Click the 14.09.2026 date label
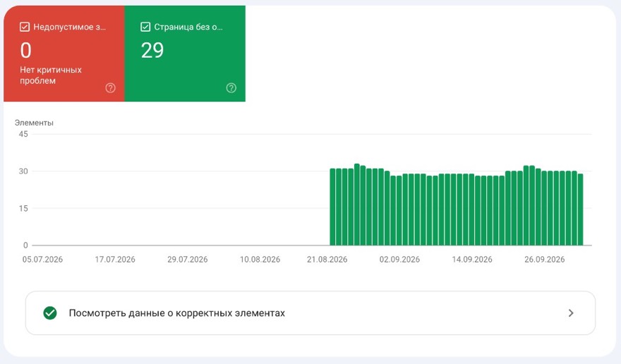The width and height of the screenshot is (621, 364). tap(472, 260)
